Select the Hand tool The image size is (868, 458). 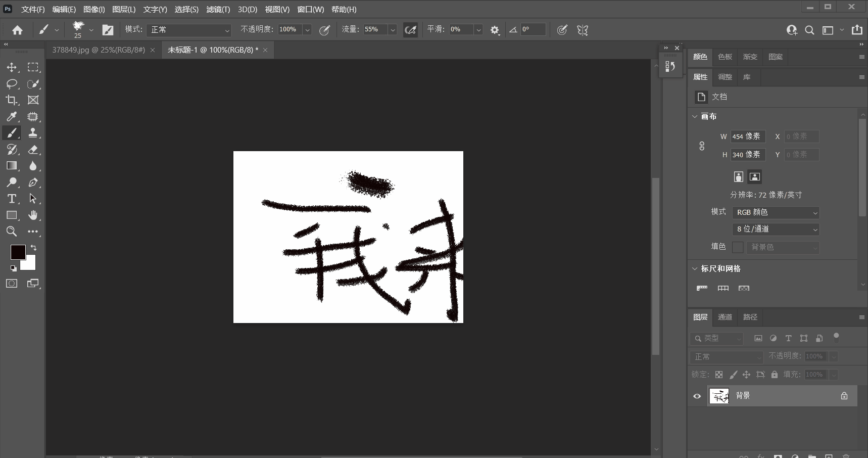point(33,215)
